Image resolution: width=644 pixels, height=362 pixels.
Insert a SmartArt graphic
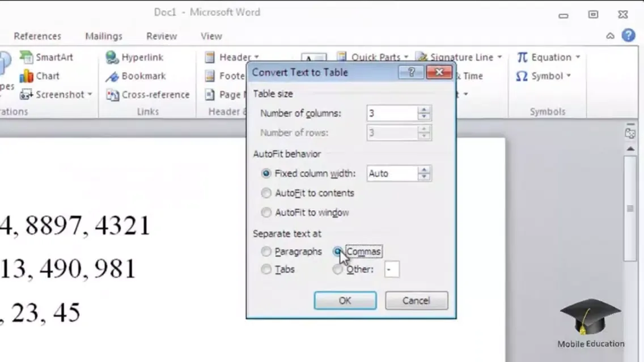pyautogui.click(x=46, y=57)
